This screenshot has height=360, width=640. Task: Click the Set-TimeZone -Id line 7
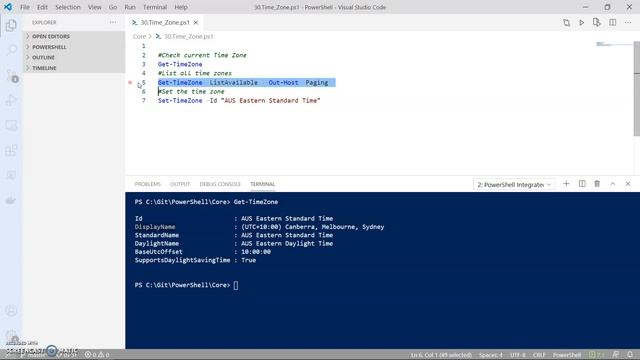tap(239, 100)
